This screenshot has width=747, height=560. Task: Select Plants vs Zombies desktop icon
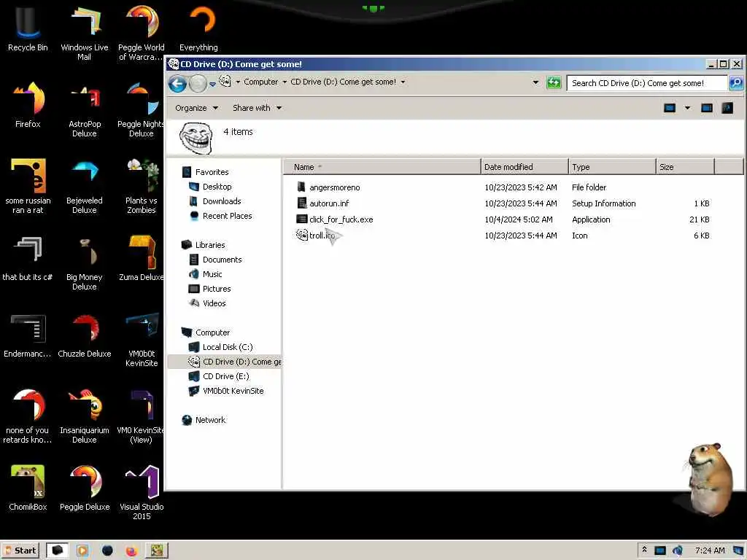pyautogui.click(x=141, y=187)
